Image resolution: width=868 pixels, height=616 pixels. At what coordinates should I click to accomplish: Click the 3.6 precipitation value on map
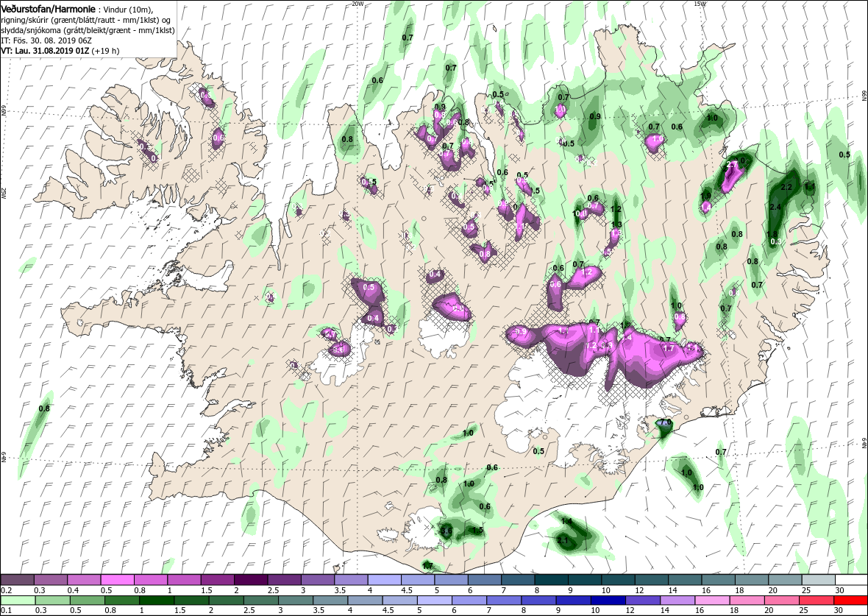[447, 531]
